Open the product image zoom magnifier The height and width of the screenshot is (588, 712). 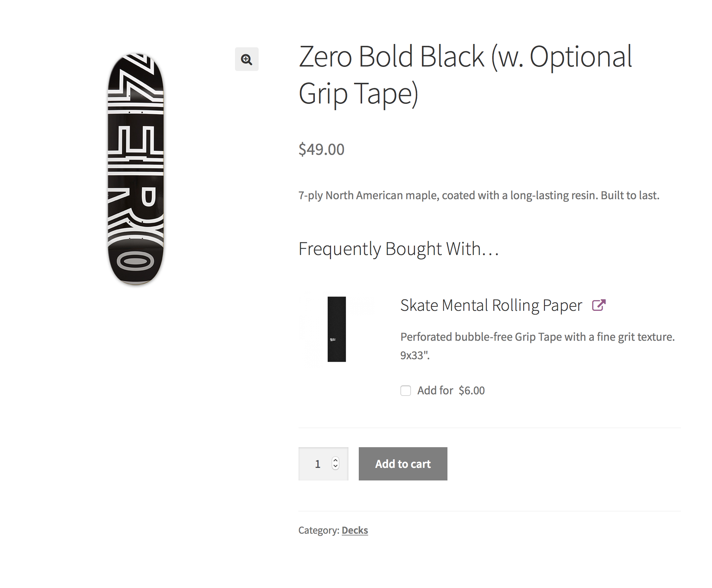pos(246,59)
